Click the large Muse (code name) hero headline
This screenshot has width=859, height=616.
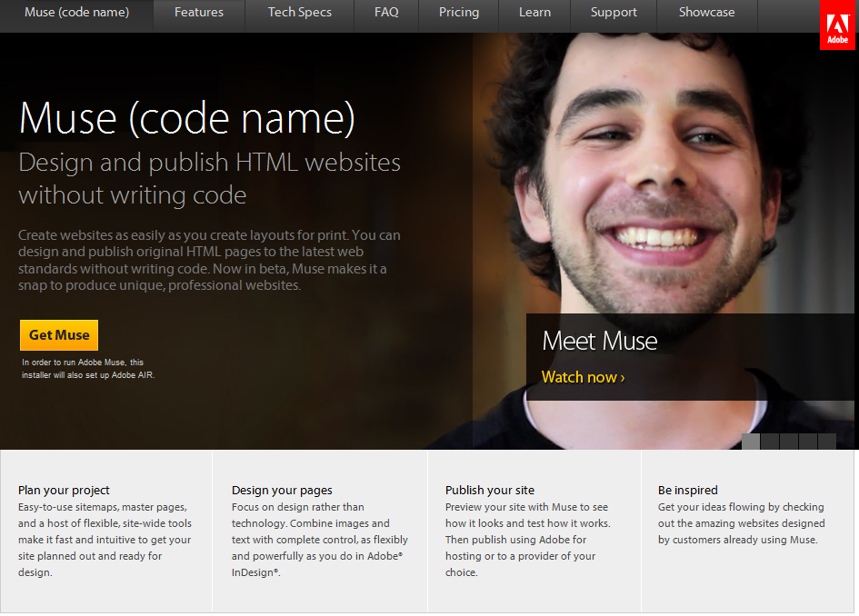pyautogui.click(x=187, y=118)
